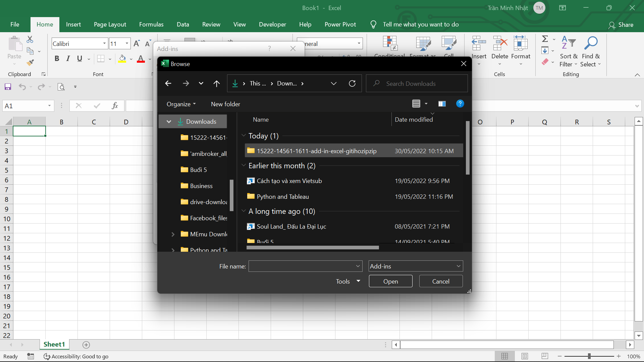Screen dimensions: 644x362
Task: Click the Undo arrow
Action: coord(22,87)
